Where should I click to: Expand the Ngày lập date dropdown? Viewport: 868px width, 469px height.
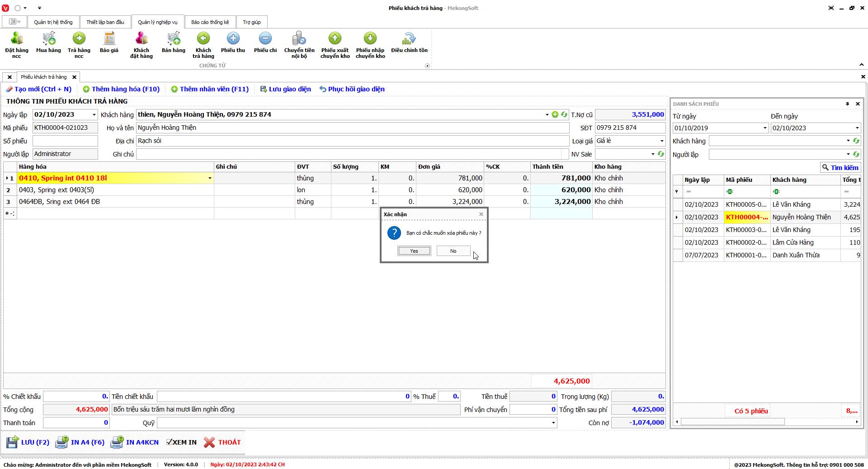point(94,115)
